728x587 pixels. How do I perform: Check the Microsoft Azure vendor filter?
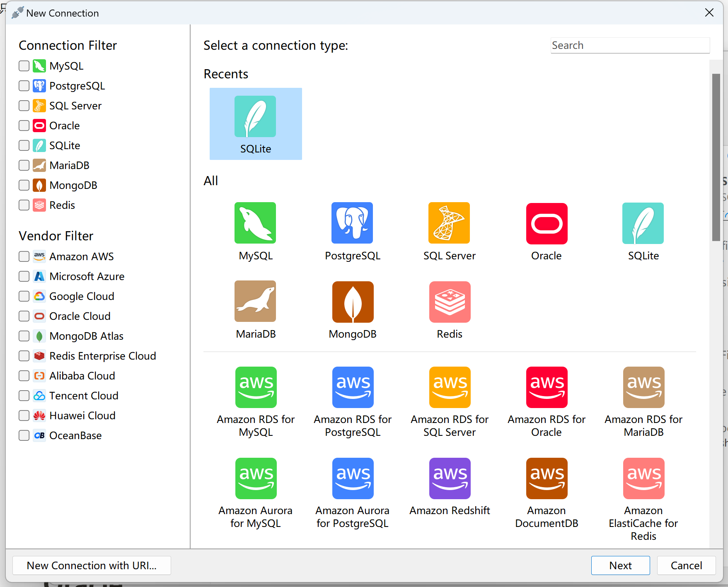[24, 276]
